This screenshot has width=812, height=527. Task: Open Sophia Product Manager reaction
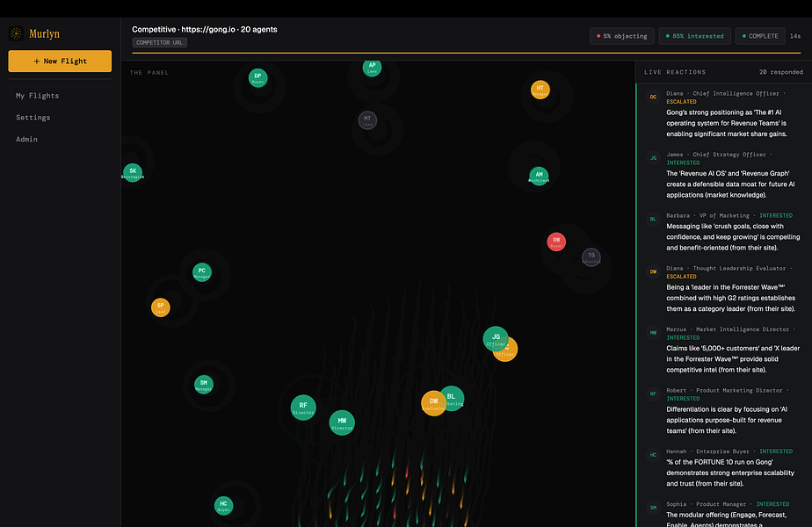pos(724,512)
